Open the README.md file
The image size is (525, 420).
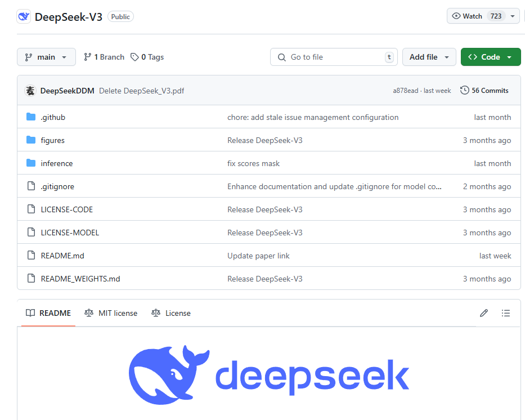coord(62,256)
